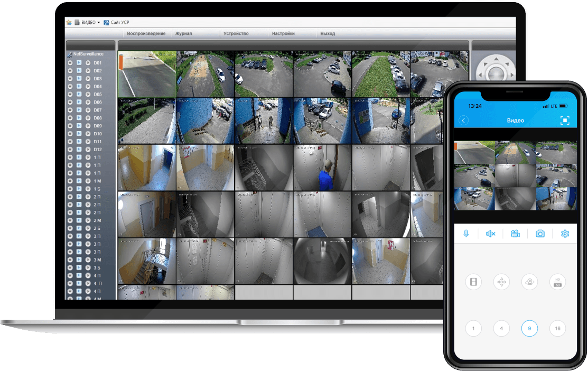This screenshot has width=588, height=371.
Task: Toggle the HD/SD quality button
Action: (x=557, y=282)
